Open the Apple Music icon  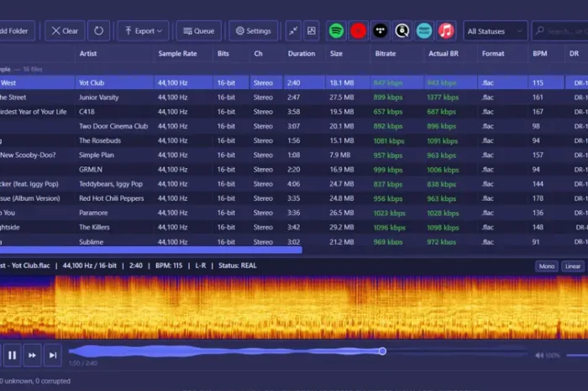pyautogui.click(x=446, y=31)
